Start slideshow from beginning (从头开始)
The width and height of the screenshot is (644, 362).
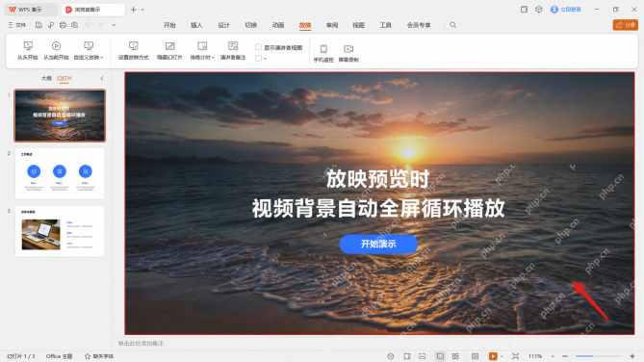tap(28, 50)
